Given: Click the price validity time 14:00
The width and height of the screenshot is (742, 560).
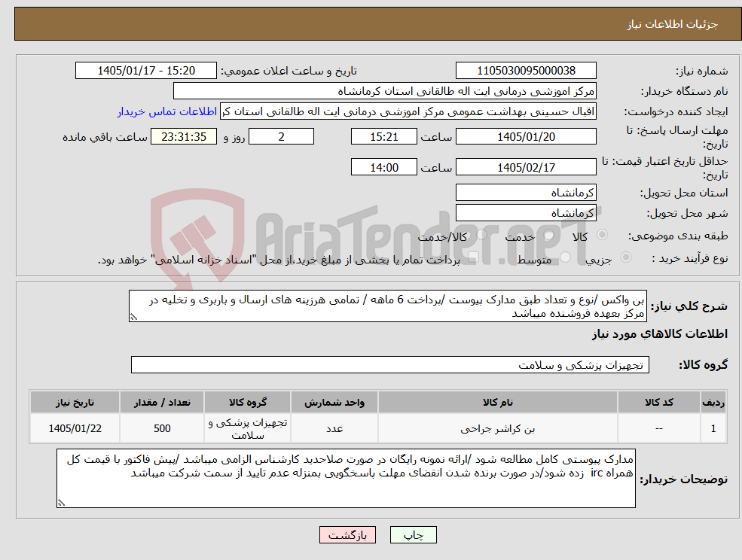Looking at the screenshot, I should (x=383, y=167).
